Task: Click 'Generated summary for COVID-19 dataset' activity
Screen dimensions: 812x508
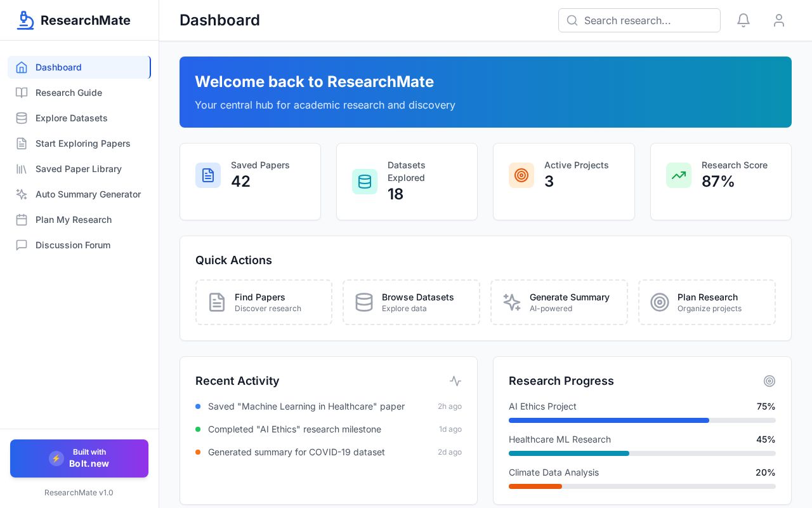Action: (x=296, y=452)
